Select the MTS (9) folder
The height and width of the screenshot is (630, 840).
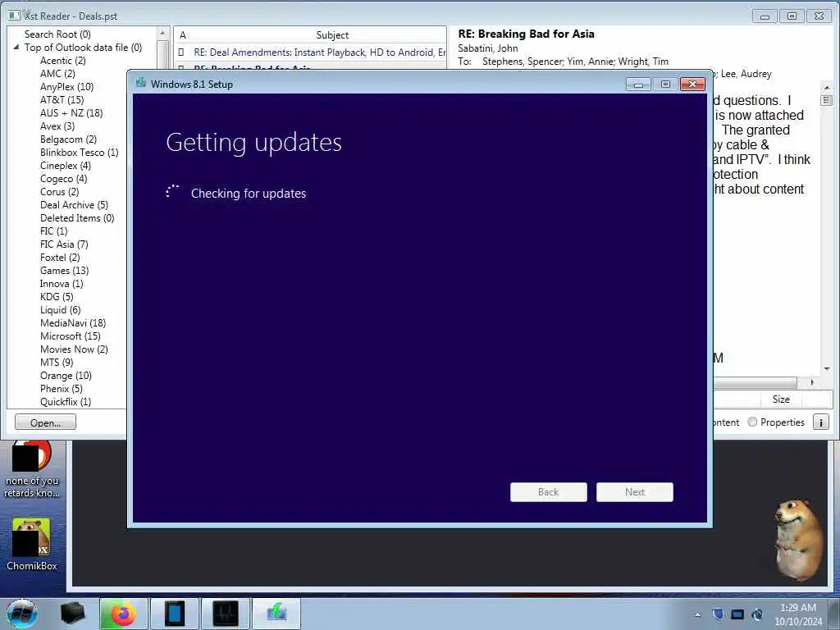[57, 362]
